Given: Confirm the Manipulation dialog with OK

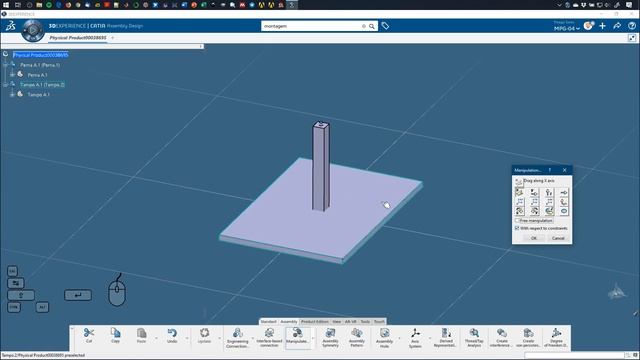Looking at the screenshot, I should [533, 238].
